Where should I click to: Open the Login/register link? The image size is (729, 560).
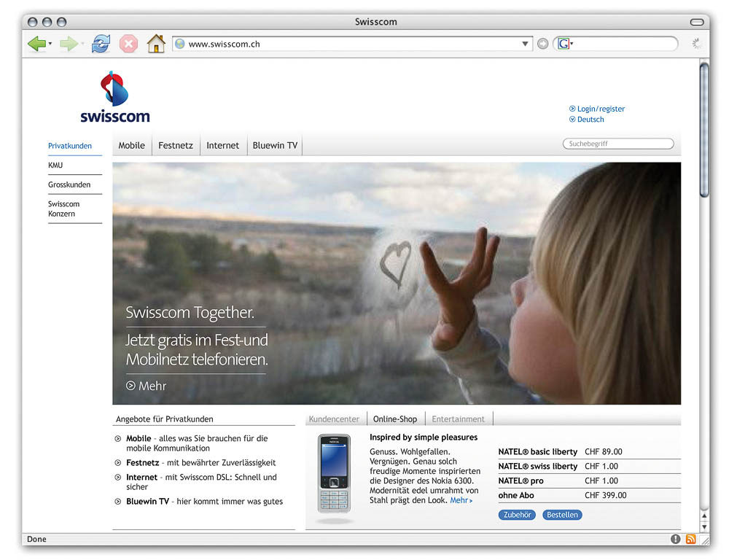[601, 109]
